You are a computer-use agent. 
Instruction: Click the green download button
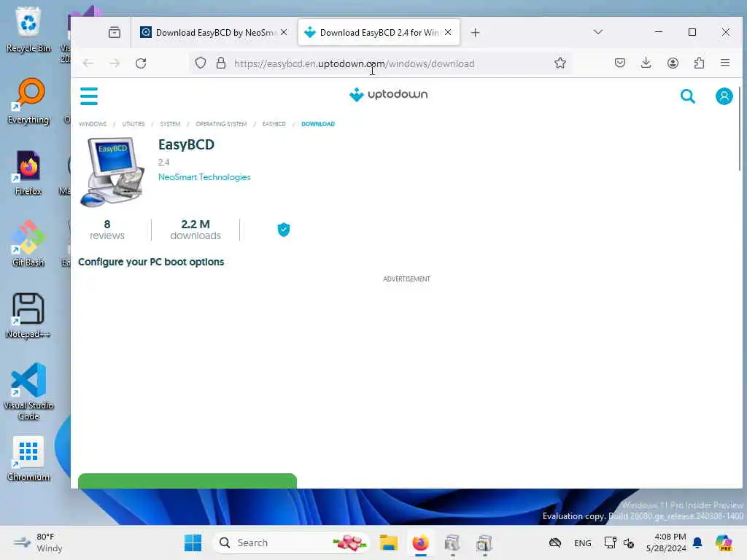(x=187, y=481)
